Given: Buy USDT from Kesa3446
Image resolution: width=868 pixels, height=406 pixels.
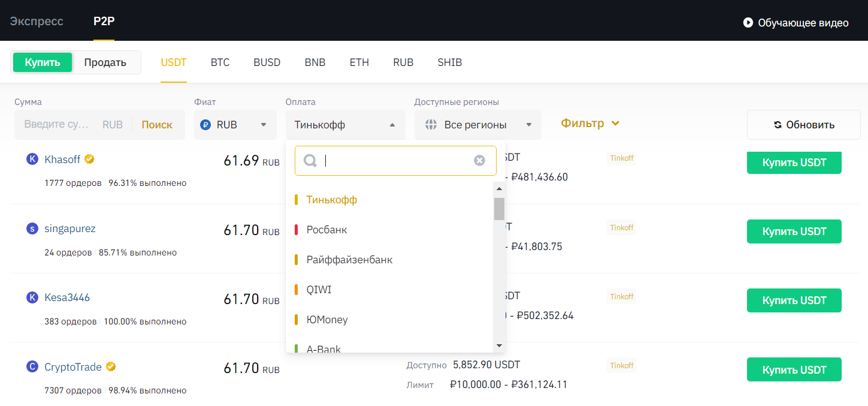Looking at the screenshot, I should point(794,300).
